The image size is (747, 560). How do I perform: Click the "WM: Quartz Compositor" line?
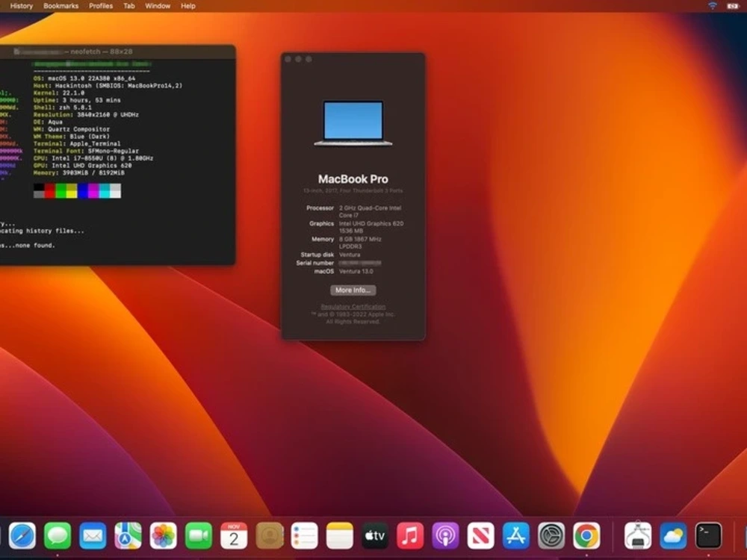click(x=72, y=129)
